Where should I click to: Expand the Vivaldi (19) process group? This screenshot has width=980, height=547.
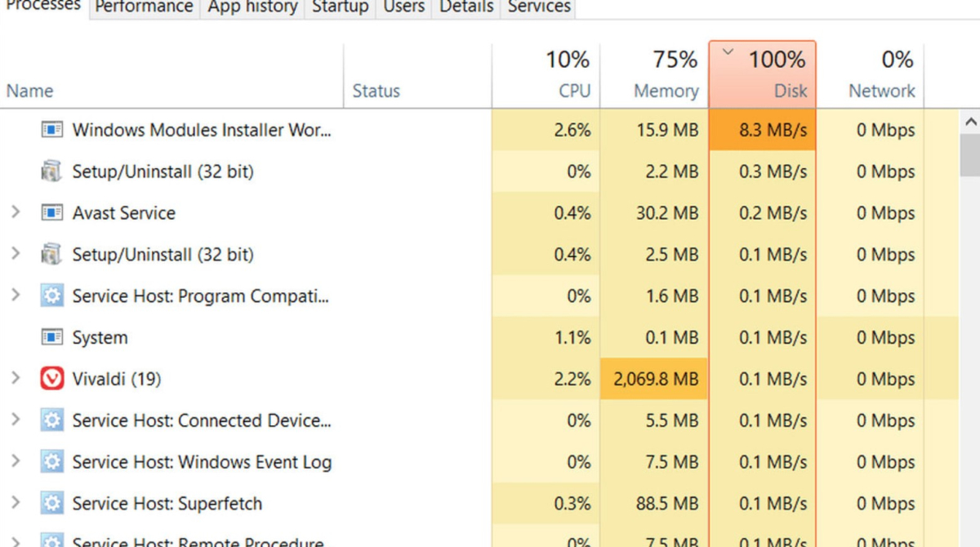(15, 379)
